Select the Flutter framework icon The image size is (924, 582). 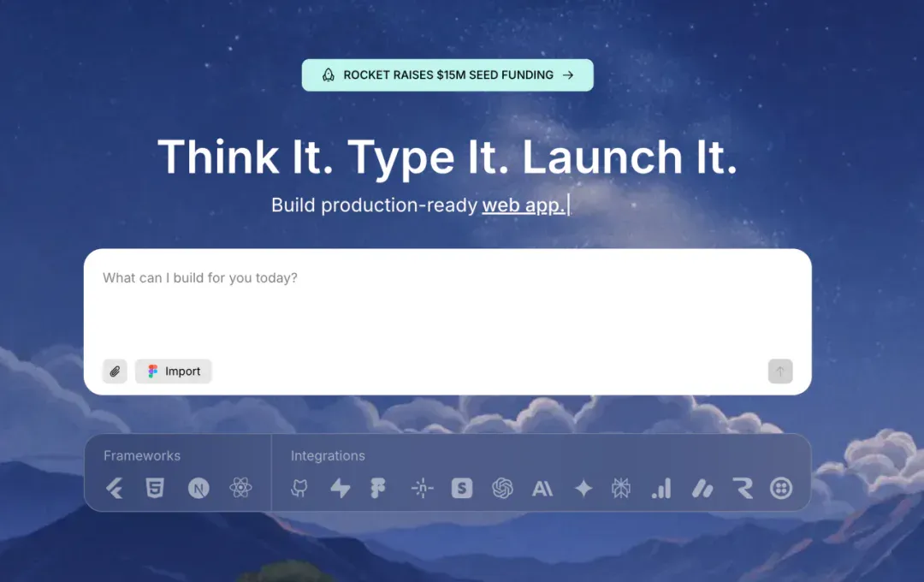point(115,488)
